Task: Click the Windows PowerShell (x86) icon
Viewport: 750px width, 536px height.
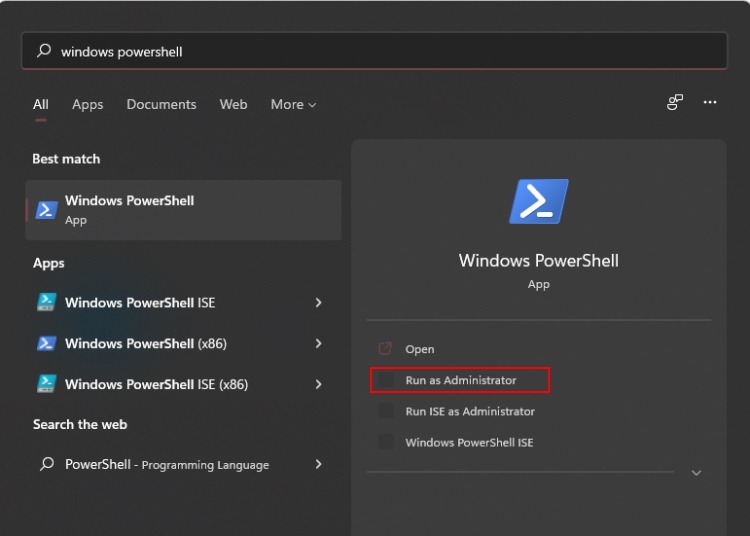Action: (x=46, y=343)
